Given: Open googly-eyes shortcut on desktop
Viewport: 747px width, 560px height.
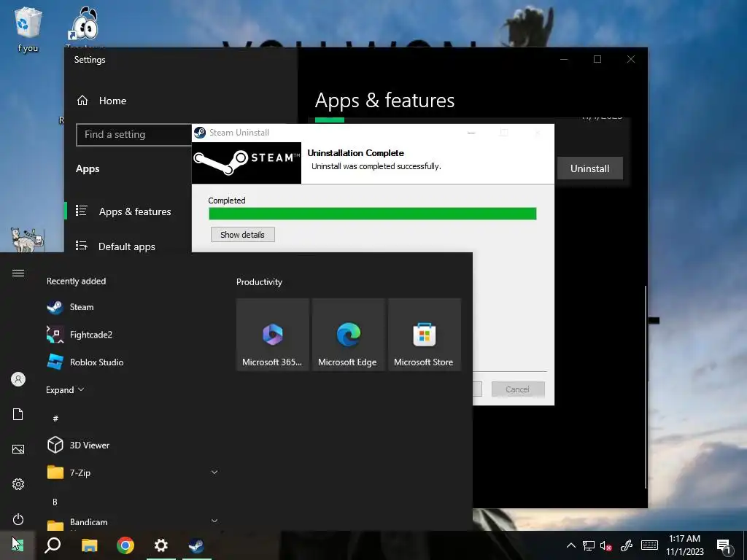Looking at the screenshot, I should pyautogui.click(x=85, y=26).
